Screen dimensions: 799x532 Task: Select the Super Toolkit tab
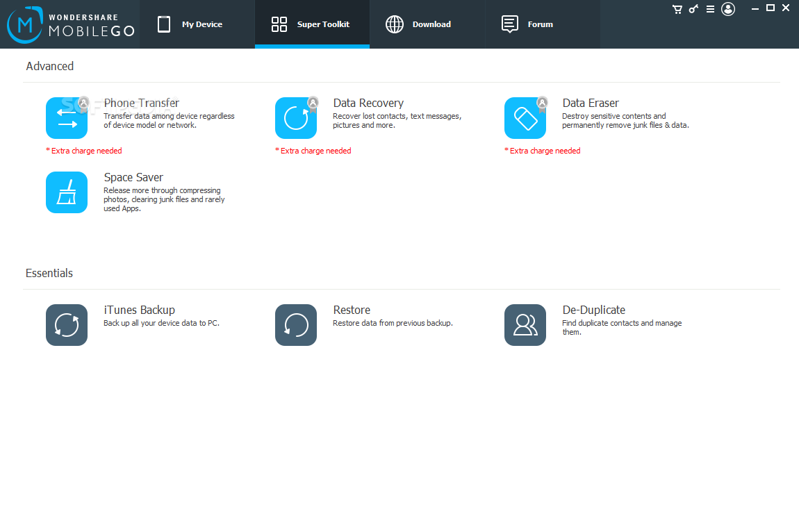pyautogui.click(x=313, y=24)
